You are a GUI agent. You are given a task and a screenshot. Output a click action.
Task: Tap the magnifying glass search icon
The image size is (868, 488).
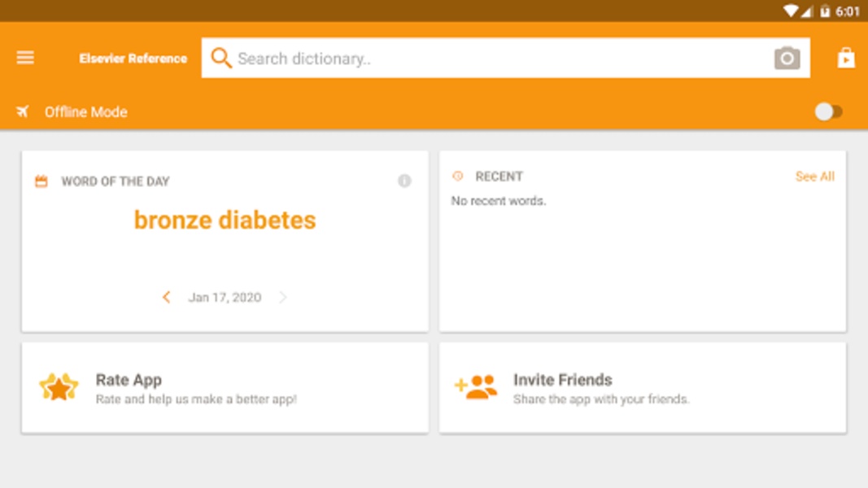221,58
